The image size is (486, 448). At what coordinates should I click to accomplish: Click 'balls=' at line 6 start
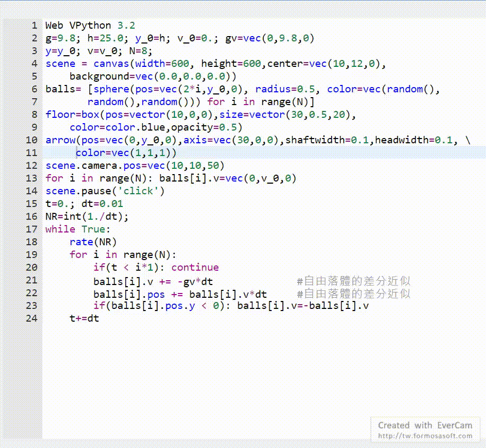[x=63, y=89]
